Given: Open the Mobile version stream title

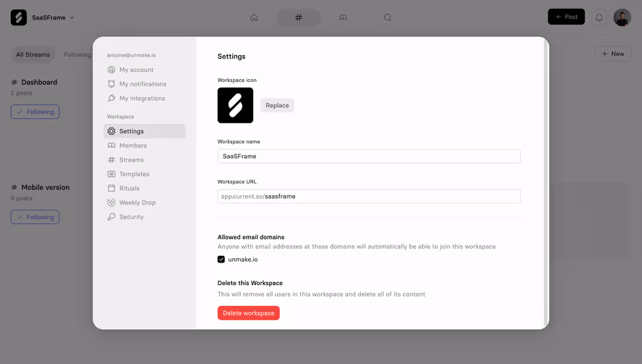Looking at the screenshot, I should pos(46,188).
